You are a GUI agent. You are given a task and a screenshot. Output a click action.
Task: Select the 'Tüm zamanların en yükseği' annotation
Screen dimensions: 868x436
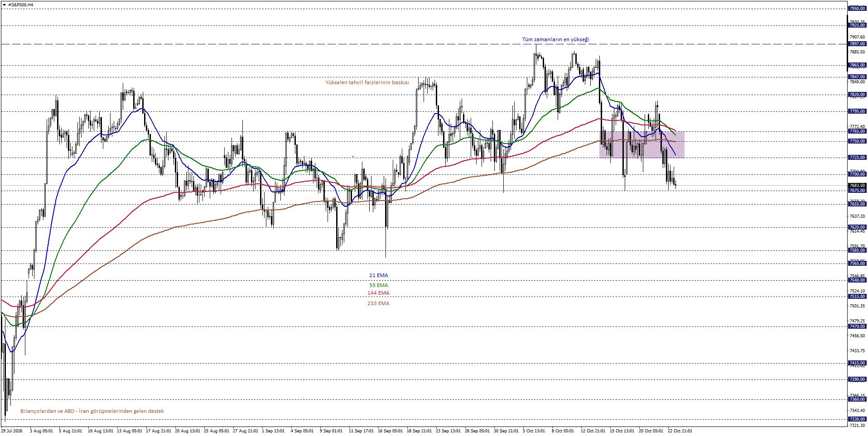pos(555,39)
